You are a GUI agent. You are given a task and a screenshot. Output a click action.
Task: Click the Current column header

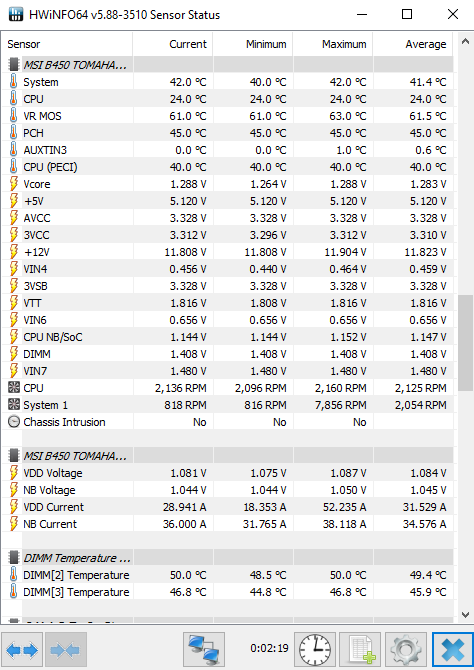click(x=173, y=44)
